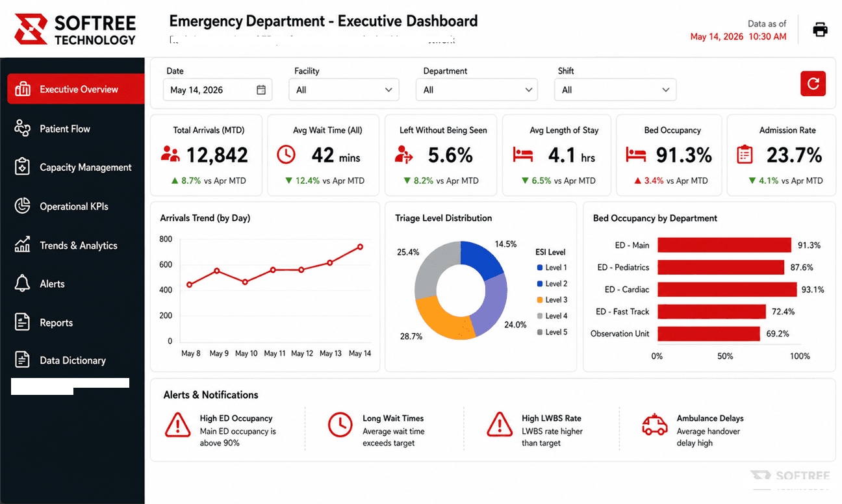Screen dimensions: 842x504
Task: Select Level 3 in ESI legend
Action: pyautogui.click(x=552, y=300)
